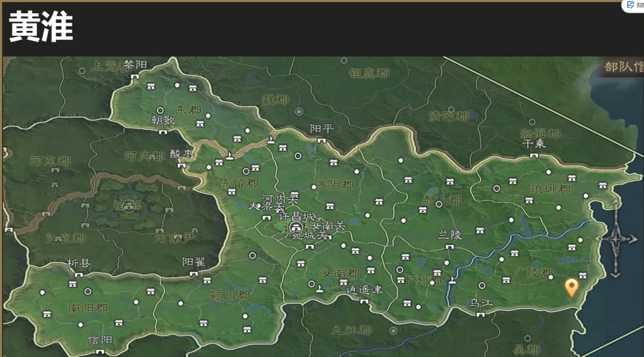644x357 pixels.
Task: Click the 千乘 town label
Action: tap(534, 144)
